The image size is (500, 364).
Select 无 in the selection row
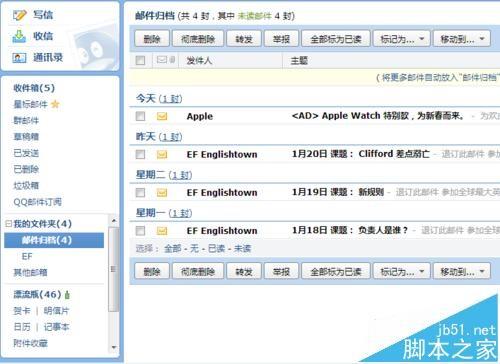[194, 248]
